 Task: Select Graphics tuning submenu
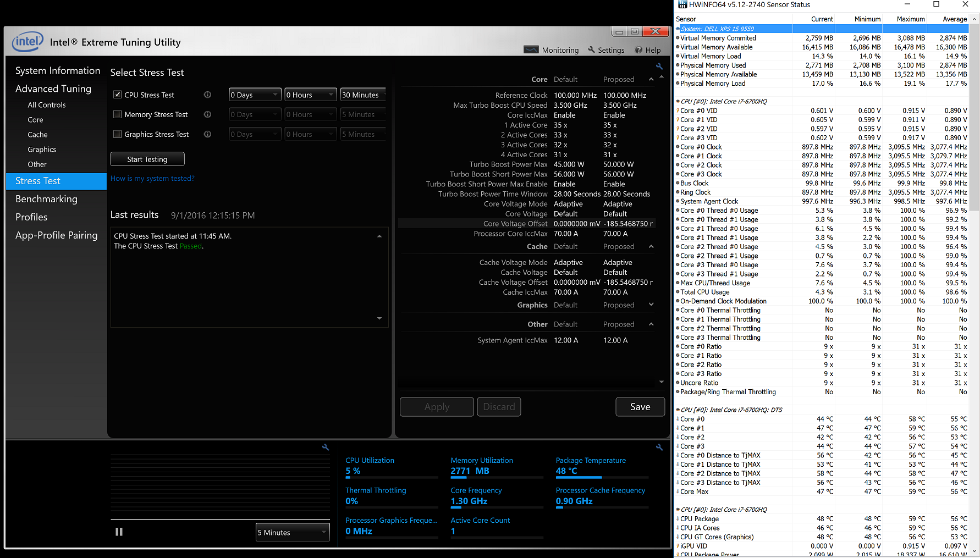[42, 150]
